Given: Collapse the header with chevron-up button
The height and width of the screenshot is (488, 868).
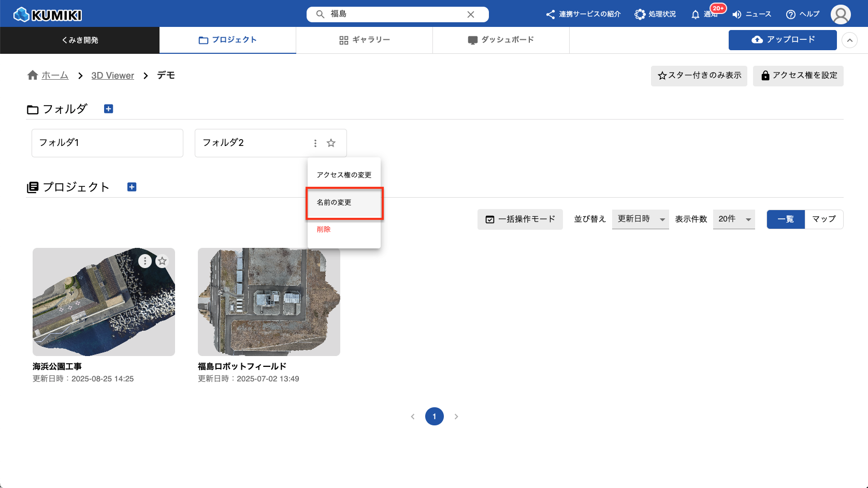Looking at the screenshot, I should 849,40.
